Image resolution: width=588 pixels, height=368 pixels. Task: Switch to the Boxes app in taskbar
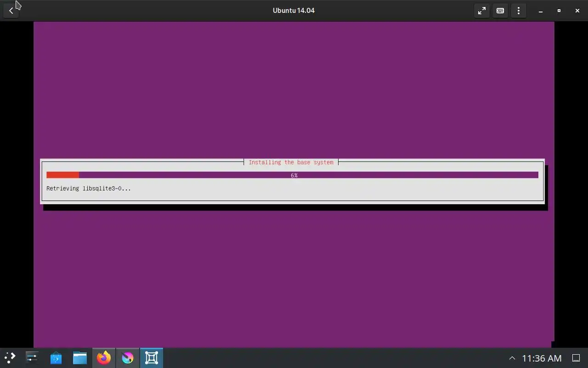(152, 357)
